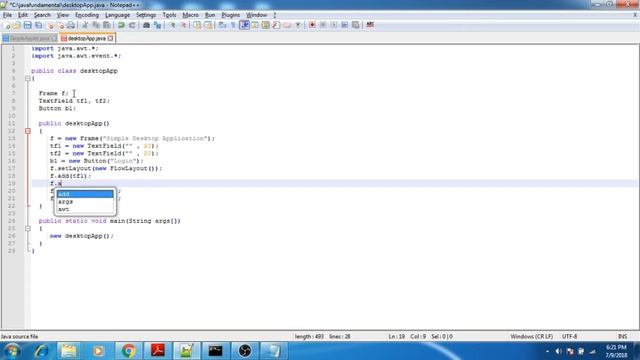Toggle file monitoring toolbar icon
The image size is (640, 360).
298,25
